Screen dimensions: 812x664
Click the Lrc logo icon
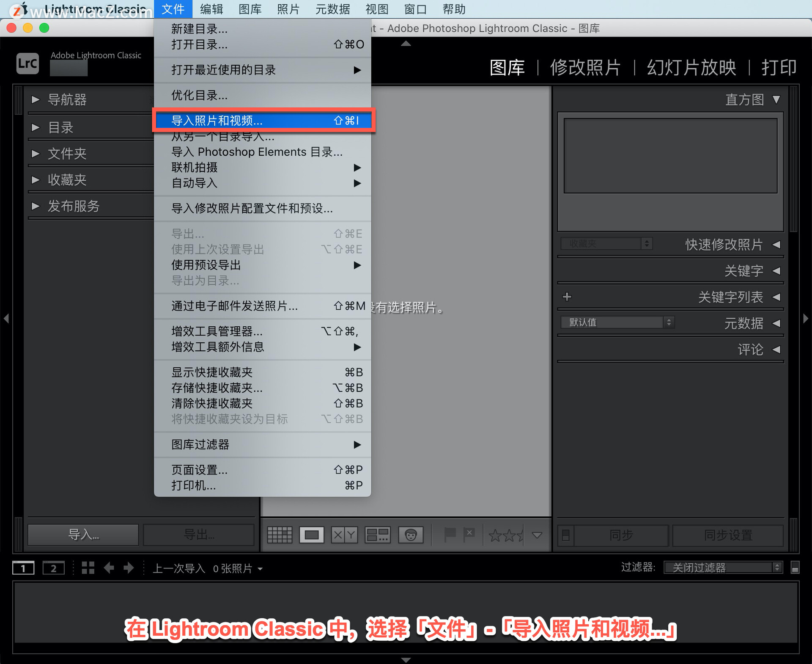coord(27,63)
